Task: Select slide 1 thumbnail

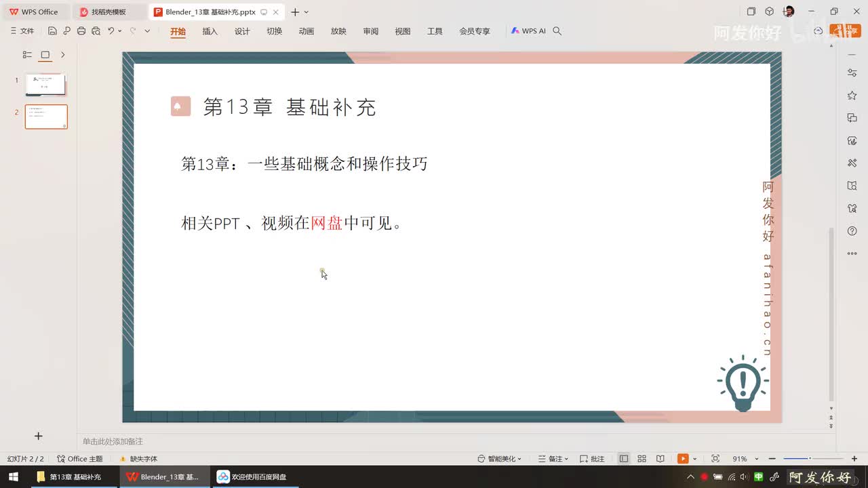Action: click(x=45, y=85)
